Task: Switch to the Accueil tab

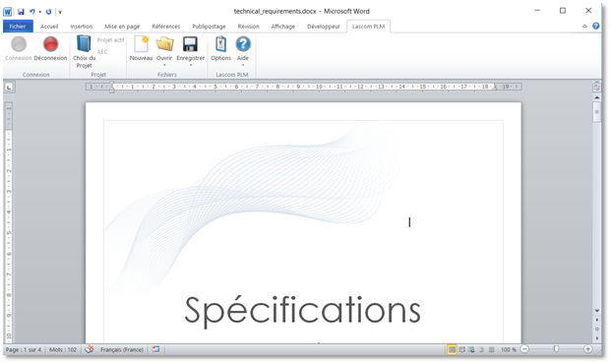Action: pos(49,27)
